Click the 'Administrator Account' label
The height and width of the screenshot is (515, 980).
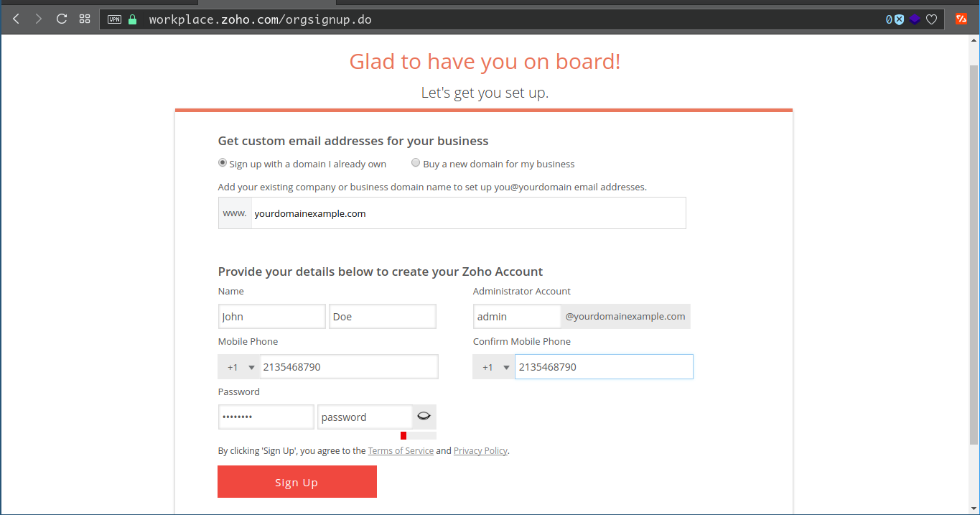522,291
